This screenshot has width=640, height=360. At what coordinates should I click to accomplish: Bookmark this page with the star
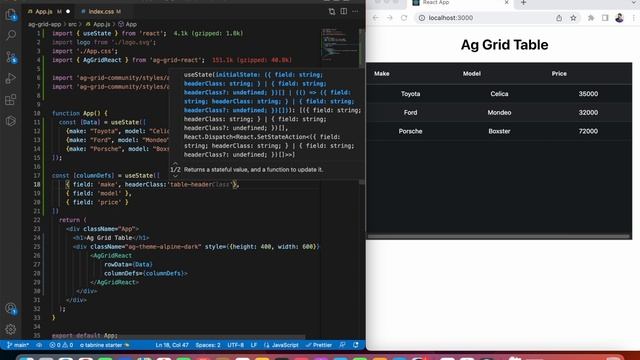click(573, 18)
